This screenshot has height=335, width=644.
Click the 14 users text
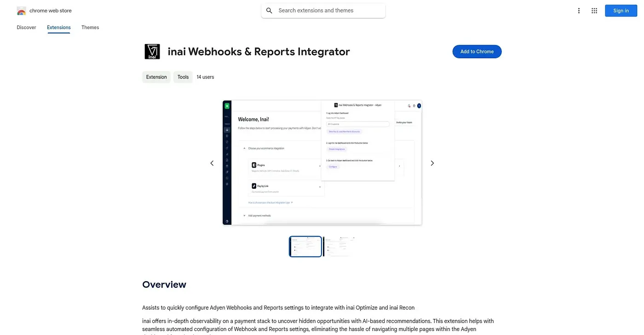tap(205, 77)
